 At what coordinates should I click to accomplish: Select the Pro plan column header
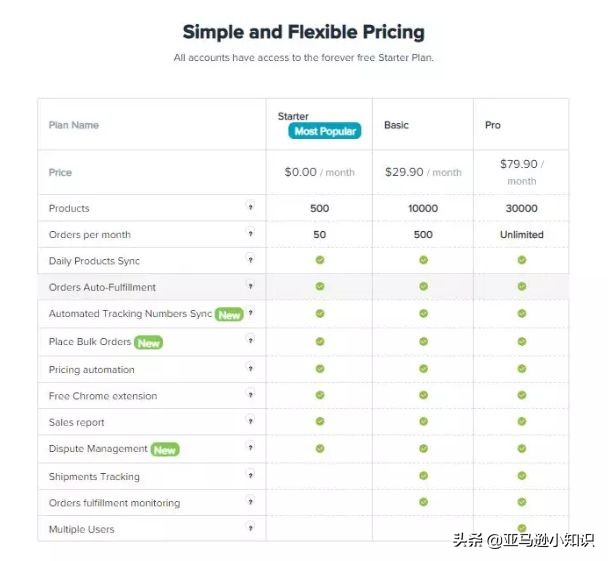pos(493,125)
